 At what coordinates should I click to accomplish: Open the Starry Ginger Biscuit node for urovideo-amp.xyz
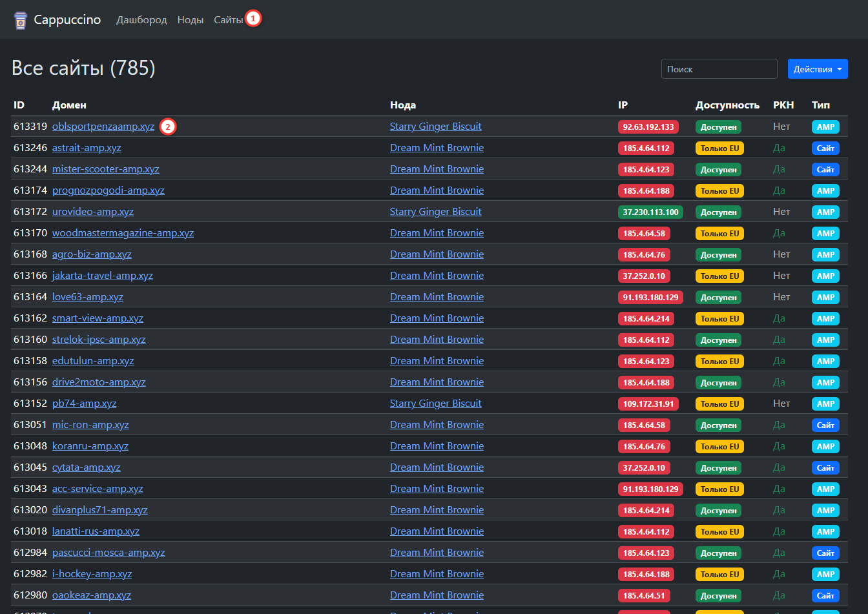pos(435,212)
